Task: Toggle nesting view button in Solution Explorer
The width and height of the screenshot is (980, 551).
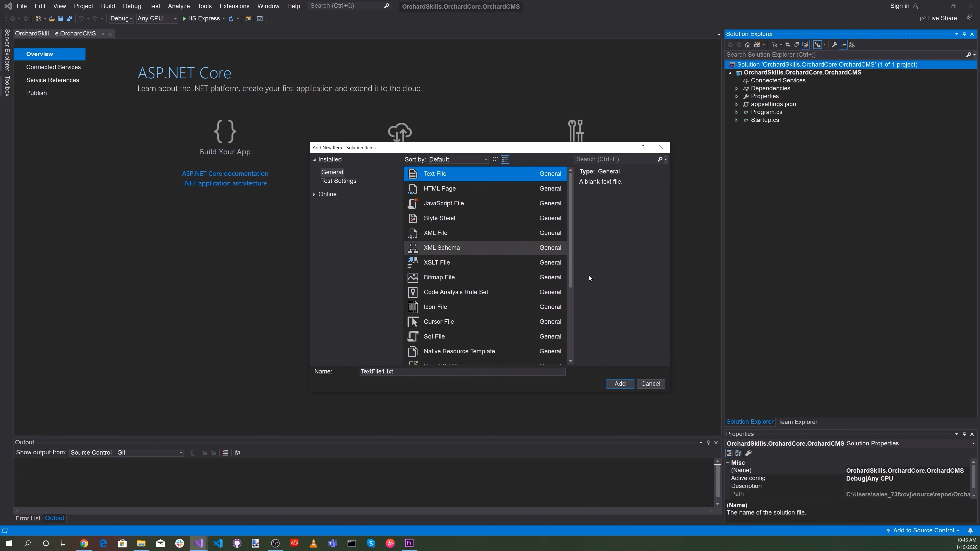Action: click(x=817, y=45)
